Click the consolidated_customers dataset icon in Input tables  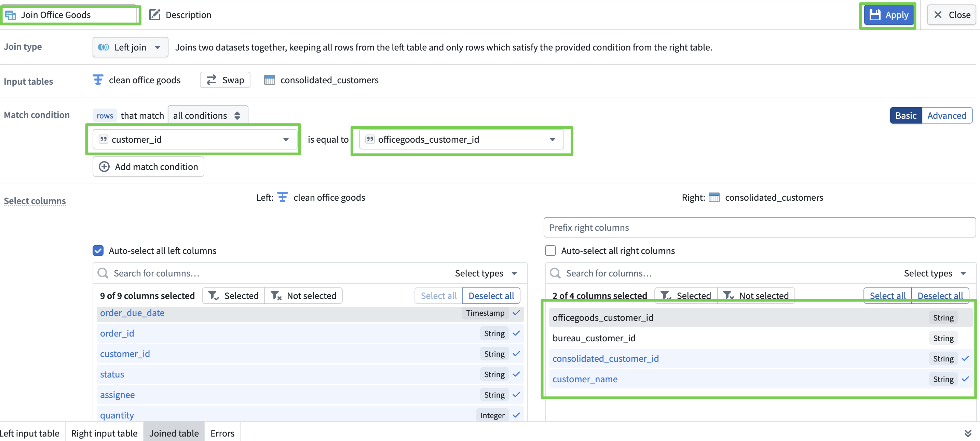269,80
